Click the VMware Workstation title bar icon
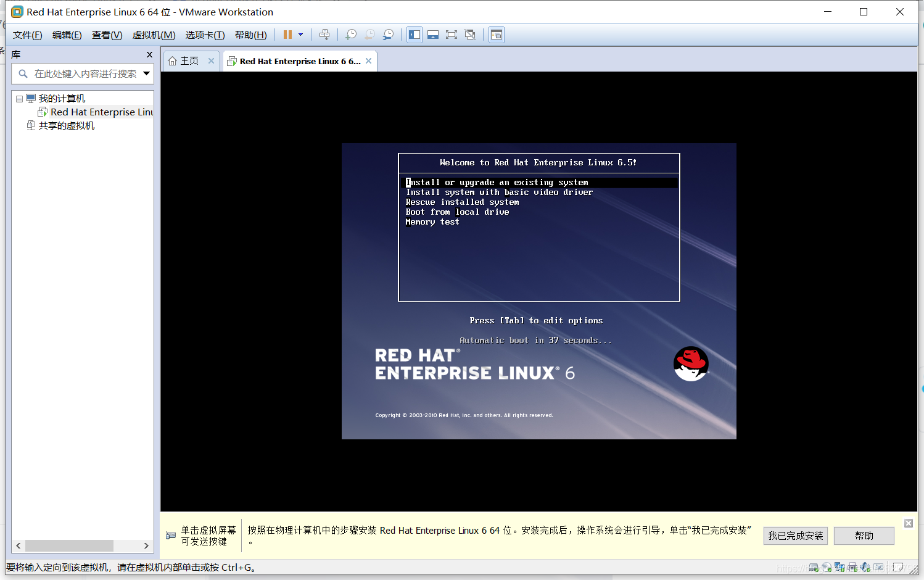Screen dimensions: 924x580 (x=17, y=12)
